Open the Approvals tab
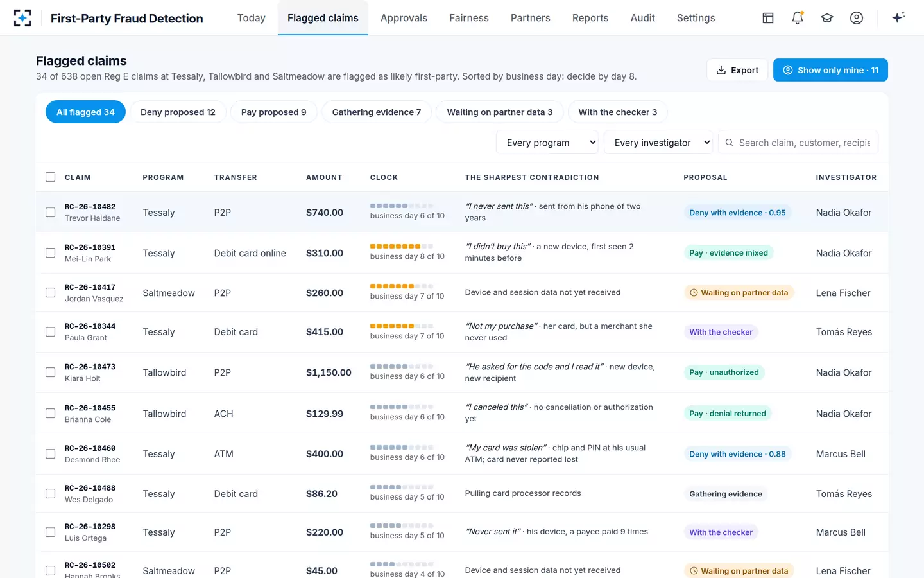 (x=404, y=18)
